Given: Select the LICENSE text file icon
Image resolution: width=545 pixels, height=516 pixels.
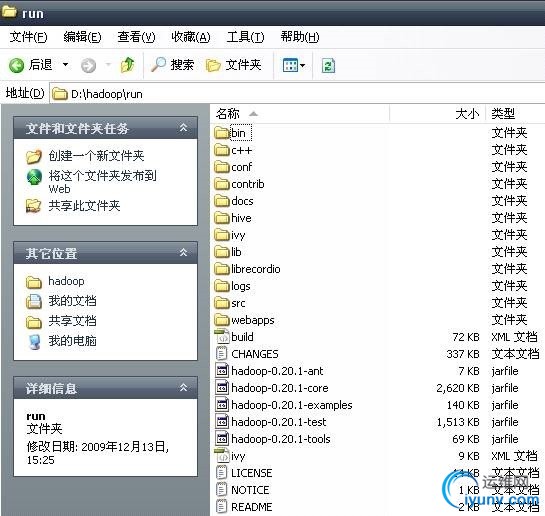Looking at the screenshot, I should pyautogui.click(x=222, y=473).
